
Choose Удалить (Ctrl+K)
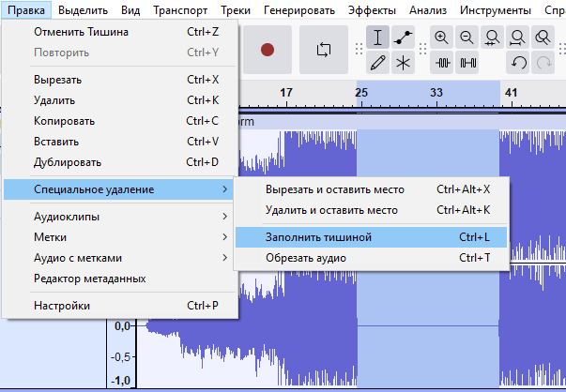[x=120, y=100]
